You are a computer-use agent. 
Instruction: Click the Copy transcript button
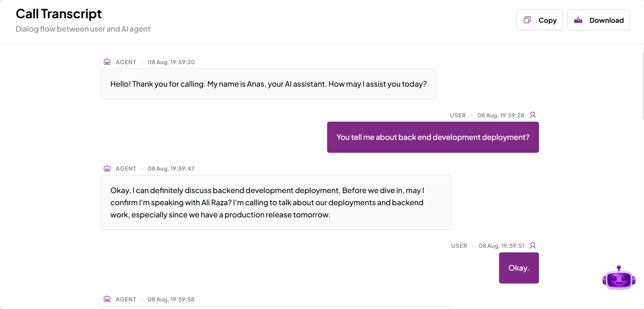539,20
